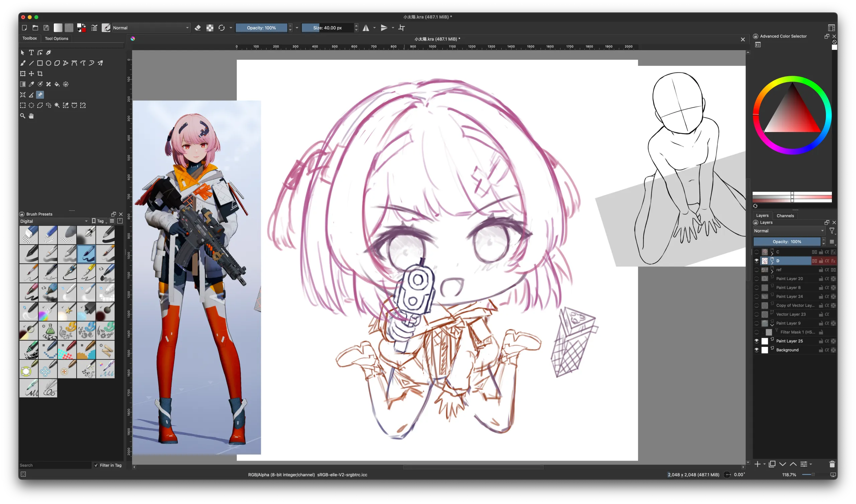Image resolution: width=856 pixels, height=504 pixels.
Task: Select the Text tool in toolbox
Action: [x=31, y=53]
